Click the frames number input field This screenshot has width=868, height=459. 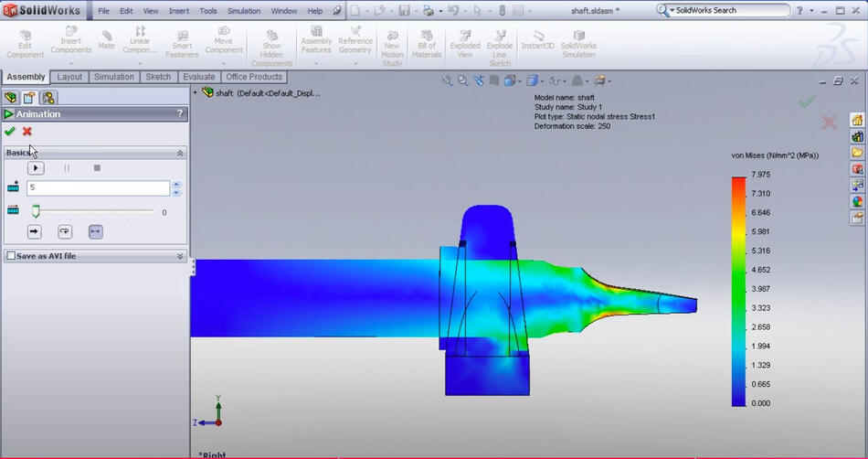coord(98,187)
